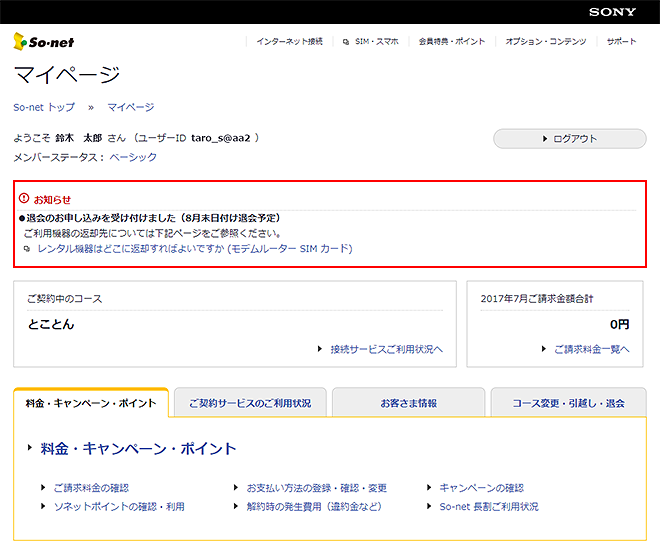Click external link icon beside rental equipment link

click(x=27, y=249)
